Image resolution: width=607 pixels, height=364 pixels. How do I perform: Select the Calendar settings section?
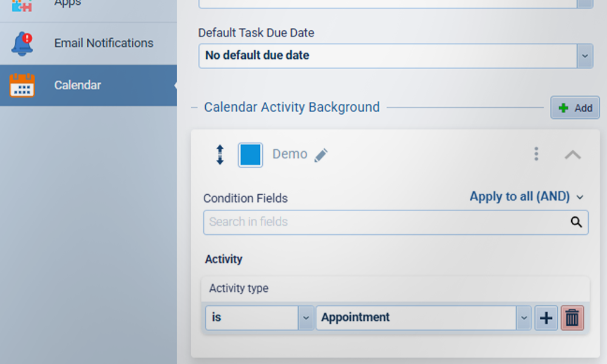78,86
